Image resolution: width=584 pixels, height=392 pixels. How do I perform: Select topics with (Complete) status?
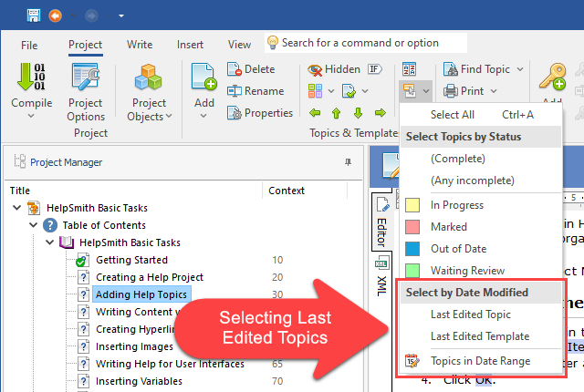pyautogui.click(x=481, y=159)
